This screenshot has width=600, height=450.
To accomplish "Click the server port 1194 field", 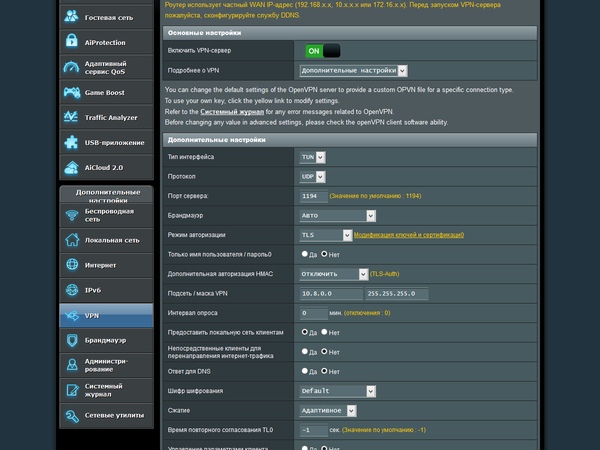I will click(x=314, y=196).
